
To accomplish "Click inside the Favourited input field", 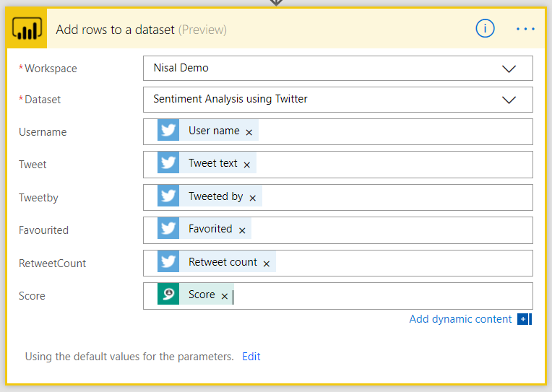I will point(338,230).
